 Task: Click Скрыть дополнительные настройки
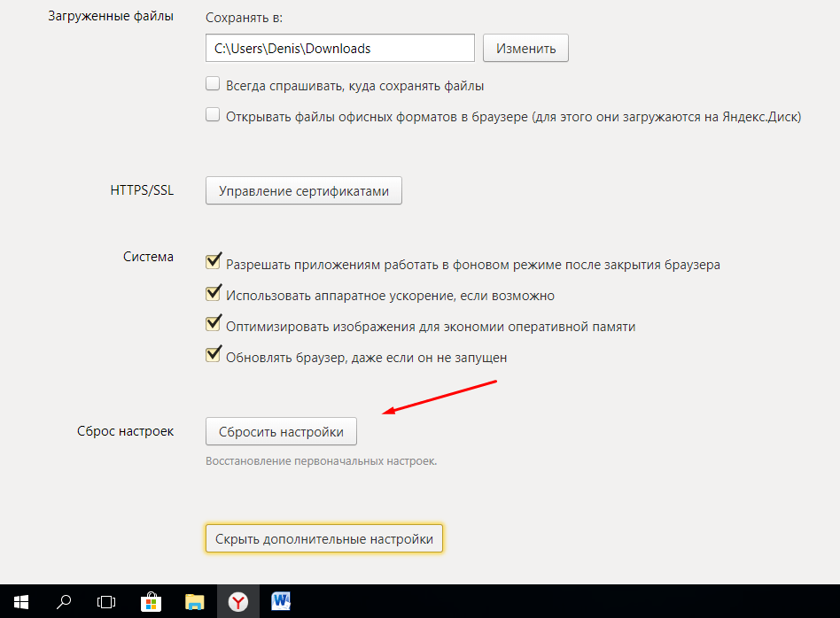[324, 538]
